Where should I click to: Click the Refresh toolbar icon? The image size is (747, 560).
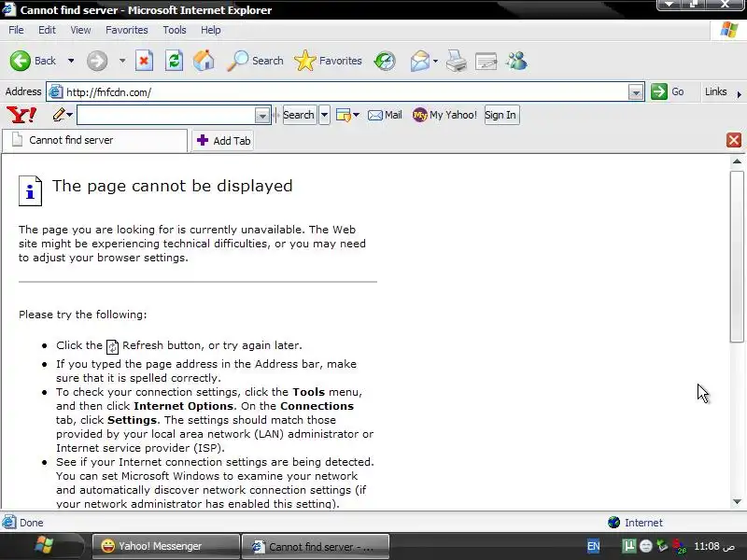174,61
